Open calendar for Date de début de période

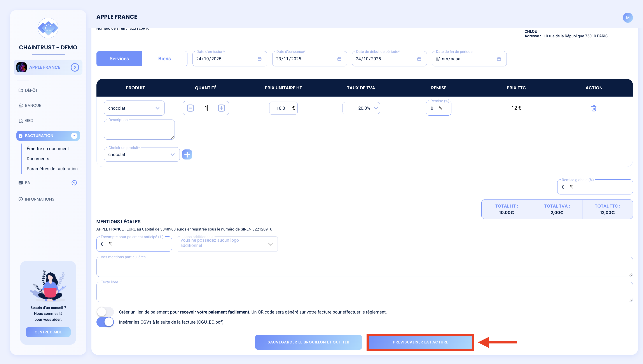click(419, 59)
